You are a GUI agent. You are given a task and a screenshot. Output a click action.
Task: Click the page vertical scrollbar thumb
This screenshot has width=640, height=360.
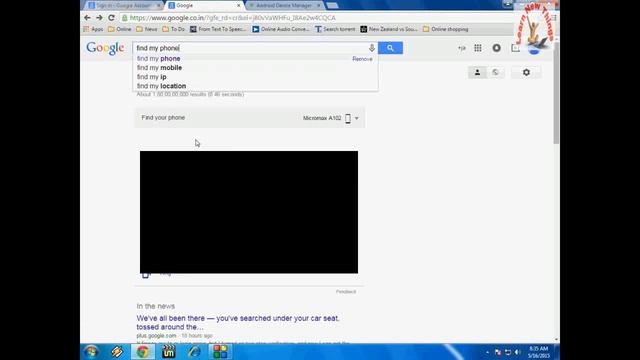pyautogui.click(x=556, y=92)
